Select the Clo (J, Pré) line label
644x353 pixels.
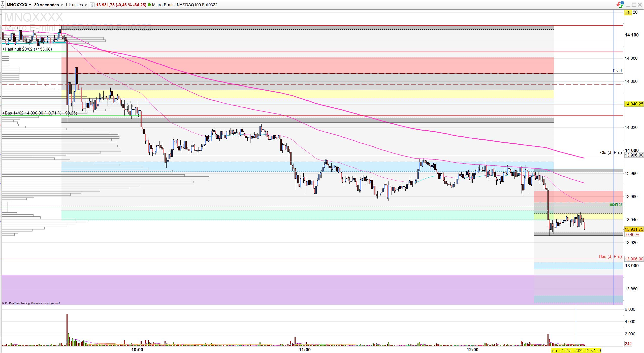point(611,152)
